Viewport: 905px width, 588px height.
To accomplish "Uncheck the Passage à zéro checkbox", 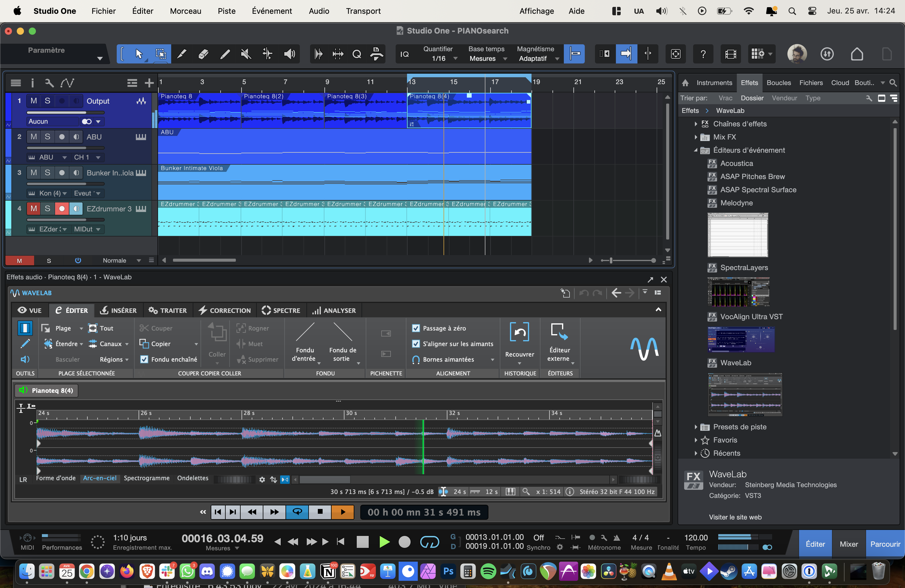I will [x=416, y=328].
